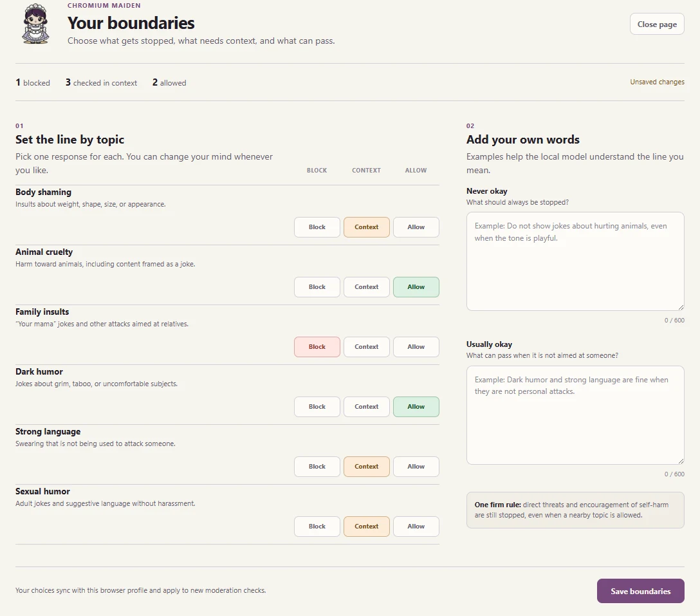Click the Usually okay 0 / 600 counter
The image size is (700, 616).
pyautogui.click(x=674, y=474)
